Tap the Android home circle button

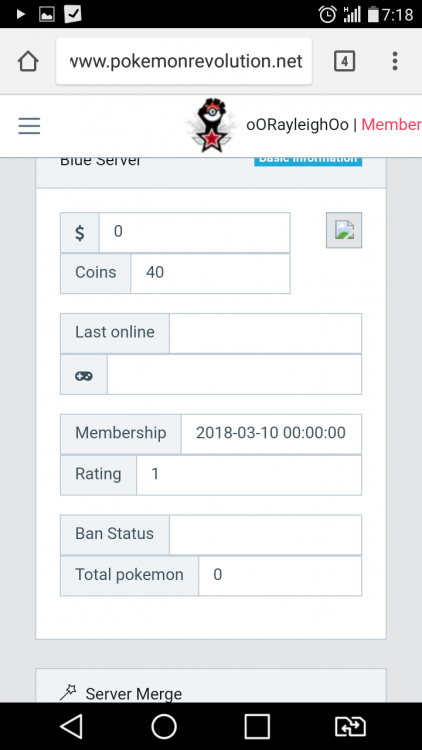(164, 726)
